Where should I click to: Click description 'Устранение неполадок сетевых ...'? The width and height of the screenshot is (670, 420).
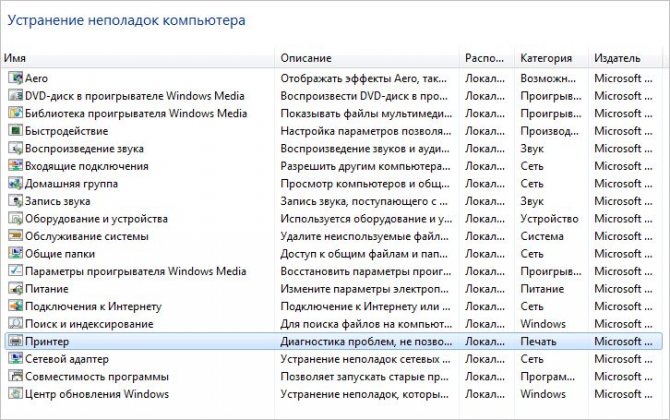pos(365,359)
